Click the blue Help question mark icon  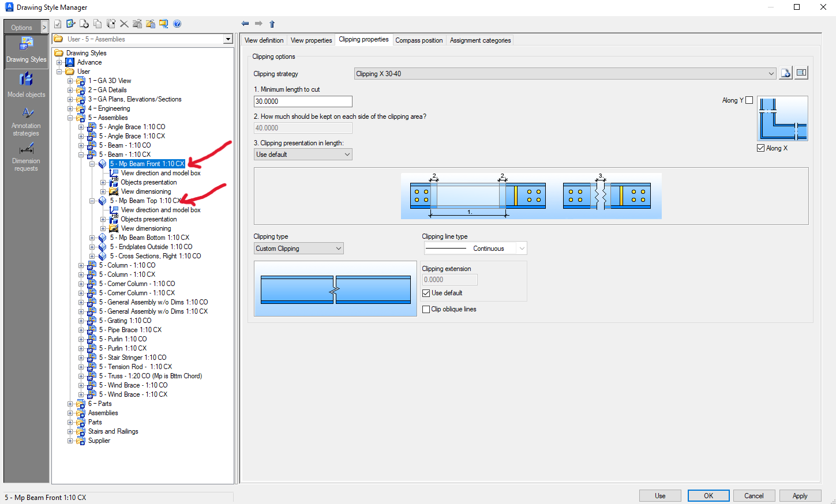click(x=177, y=24)
